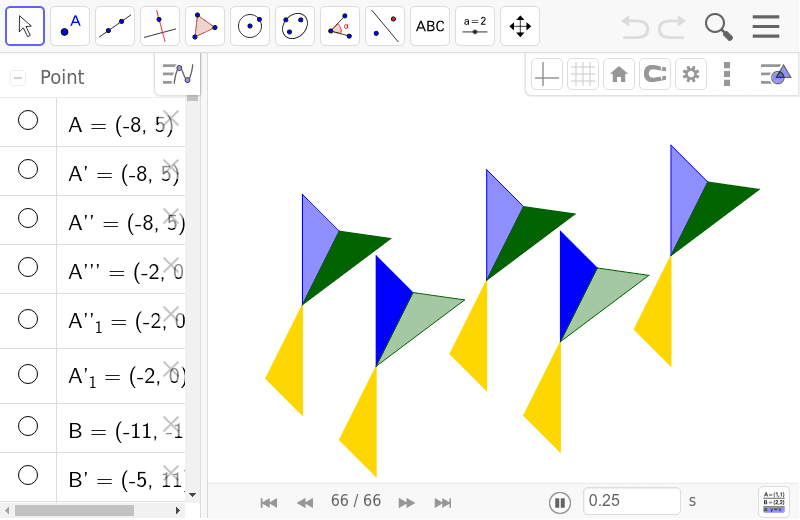This screenshot has height=520, width=800.
Task: Click the Point category label
Action: [62, 78]
